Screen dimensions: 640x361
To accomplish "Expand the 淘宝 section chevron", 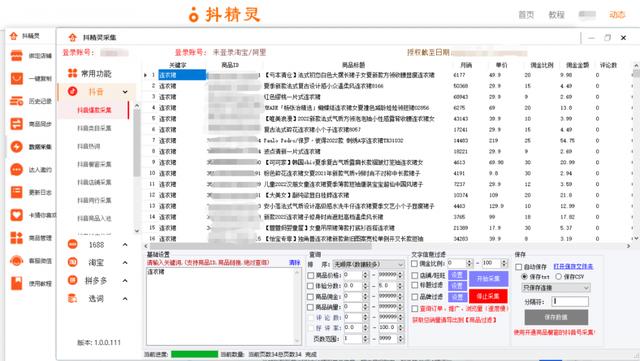I will click(x=125, y=263).
